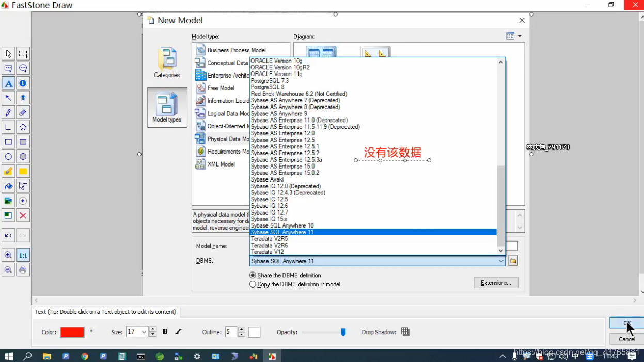
Task: Click the OK button
Action: (626, 323)
